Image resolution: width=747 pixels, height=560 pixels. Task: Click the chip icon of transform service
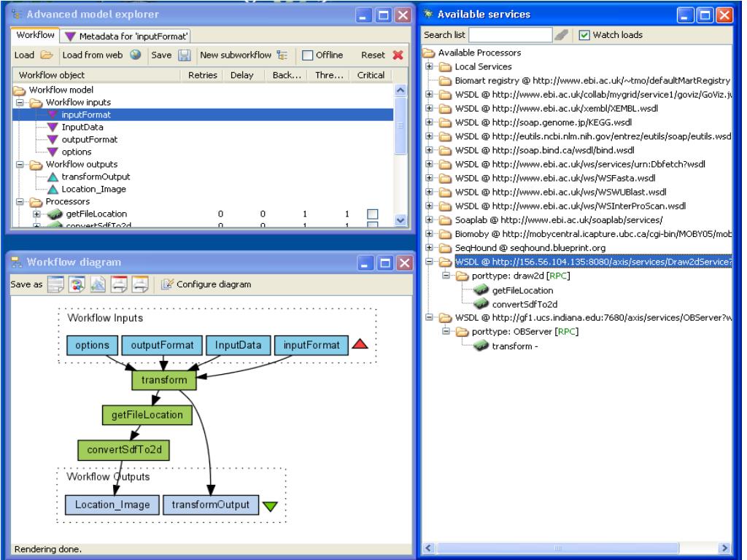481,345
